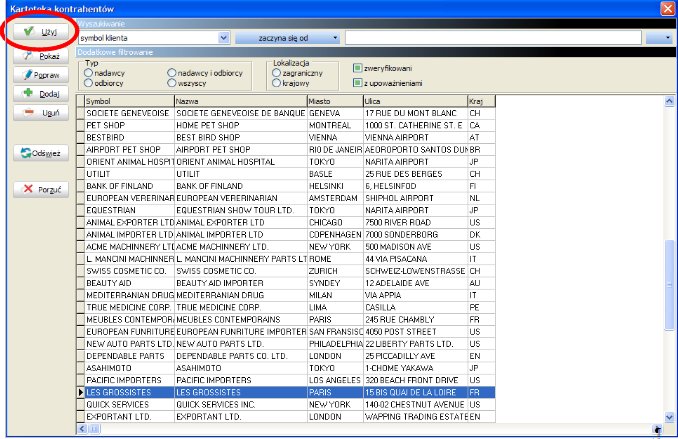Screen dimensions: 678x439
Task: Sort by the Ulica column header
Action: pos(416,101)
